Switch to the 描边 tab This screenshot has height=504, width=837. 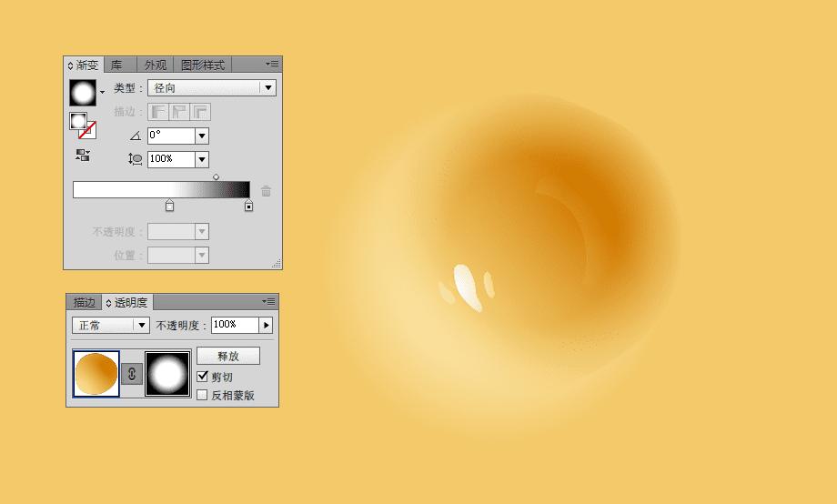[x=85, y=302]
